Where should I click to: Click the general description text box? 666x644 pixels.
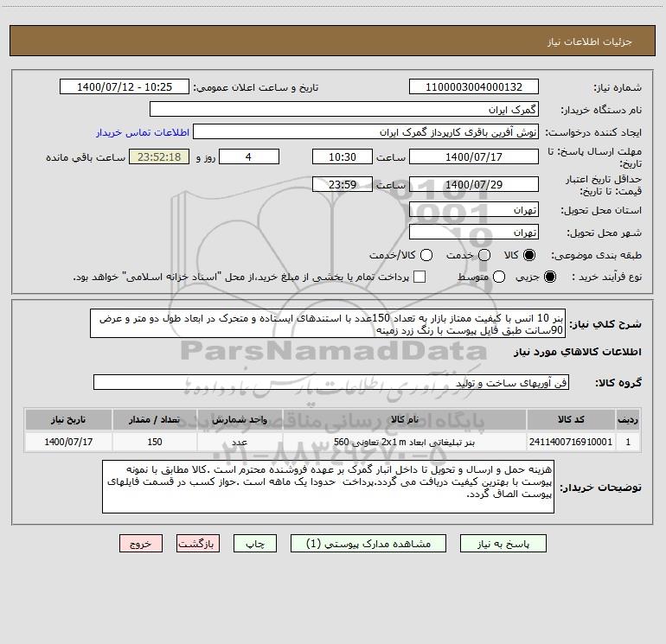point(328,324)
